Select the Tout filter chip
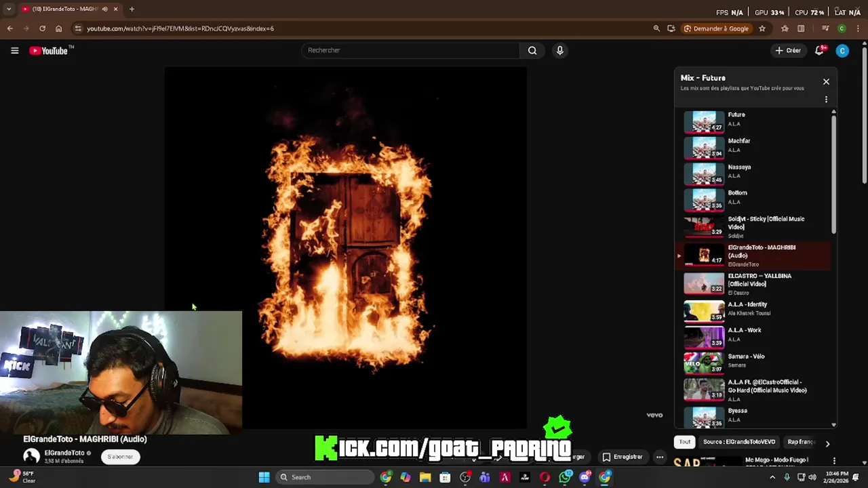868x488 pixels. [685, 442]
